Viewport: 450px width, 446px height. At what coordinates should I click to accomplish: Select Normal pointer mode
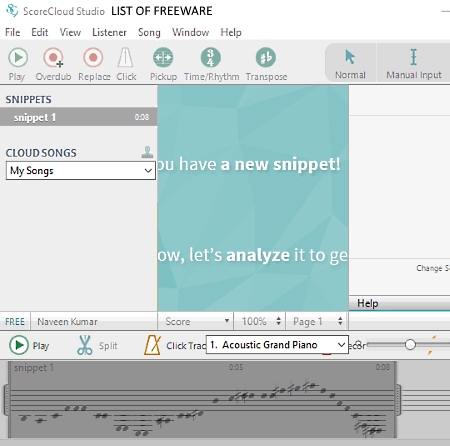click(350, 62)
